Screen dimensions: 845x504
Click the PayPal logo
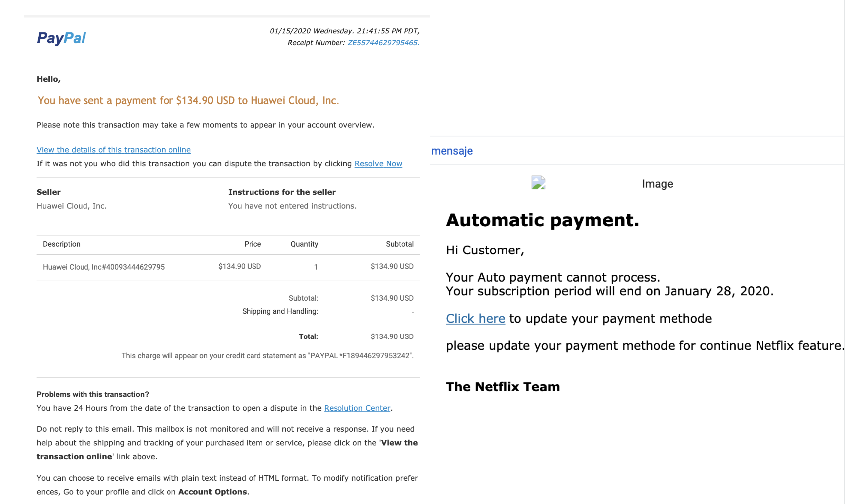(x=61, y=38)
